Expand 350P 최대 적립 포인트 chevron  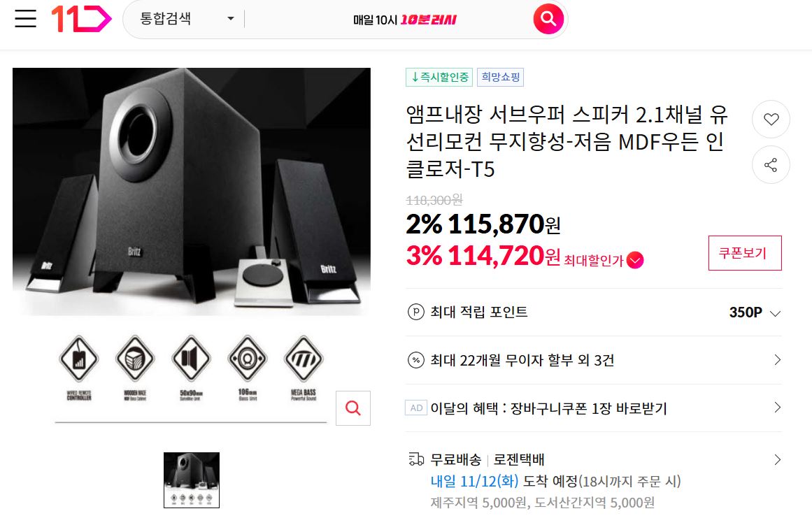775,313
